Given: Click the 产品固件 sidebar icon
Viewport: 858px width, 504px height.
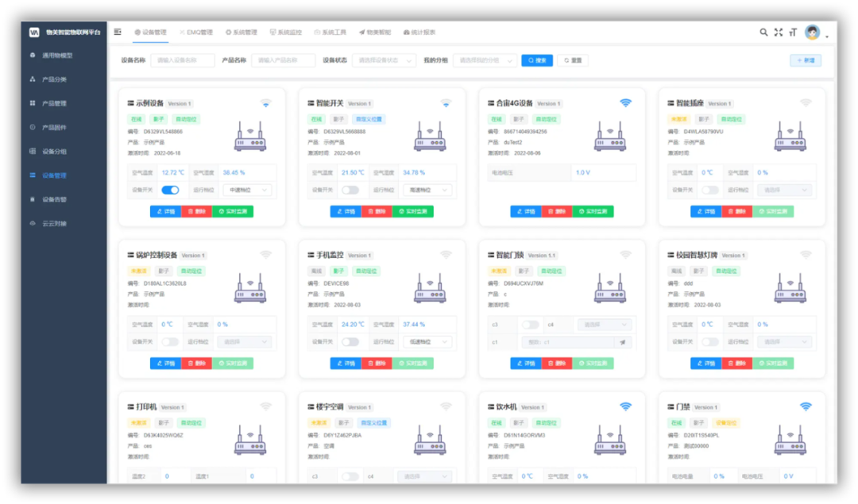Looking at the screenshot, I should pyautogui.click(x=33, y=127).
